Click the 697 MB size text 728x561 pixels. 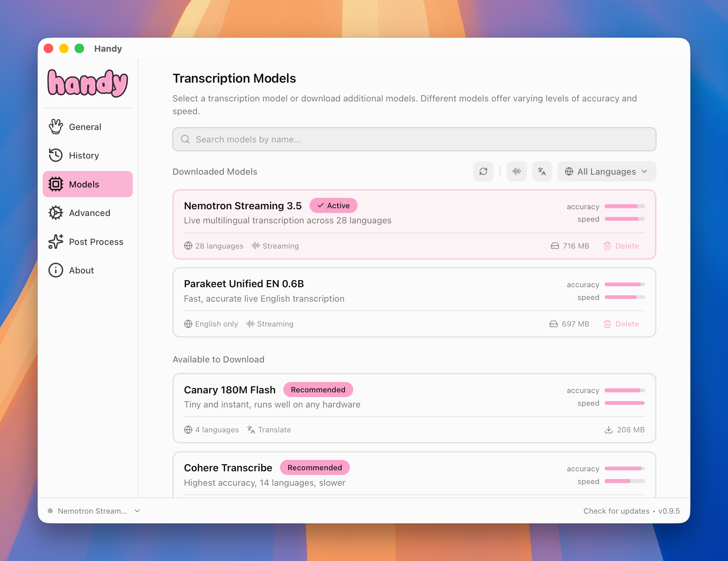[575, 324]
